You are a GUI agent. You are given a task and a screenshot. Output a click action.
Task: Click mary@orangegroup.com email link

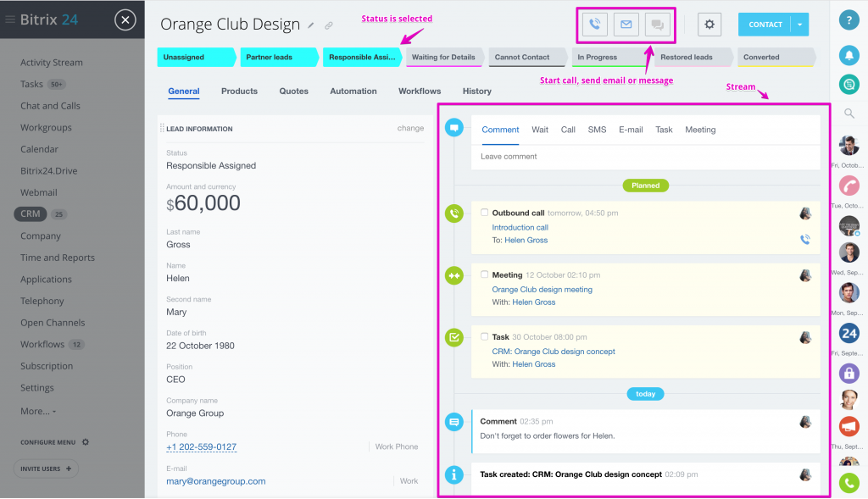pyautogui.click(x=216, y=481)
